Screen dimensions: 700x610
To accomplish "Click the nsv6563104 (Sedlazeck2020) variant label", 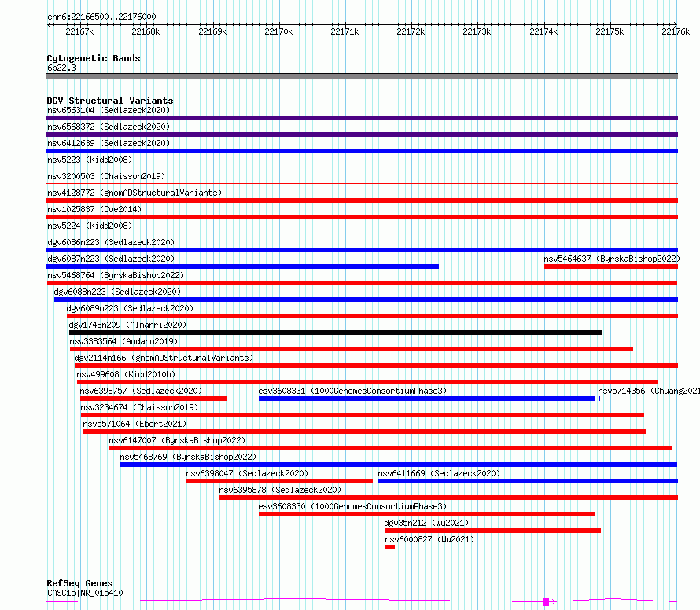I will (109, 110).
